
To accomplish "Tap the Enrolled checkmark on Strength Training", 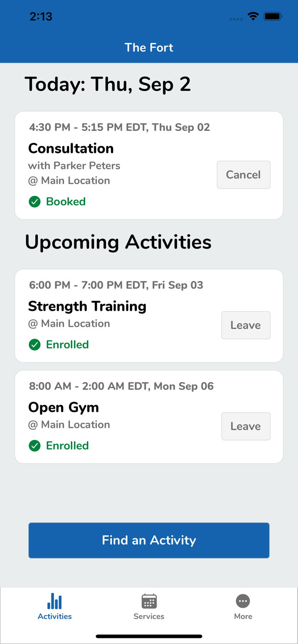I will pos(34,344).
